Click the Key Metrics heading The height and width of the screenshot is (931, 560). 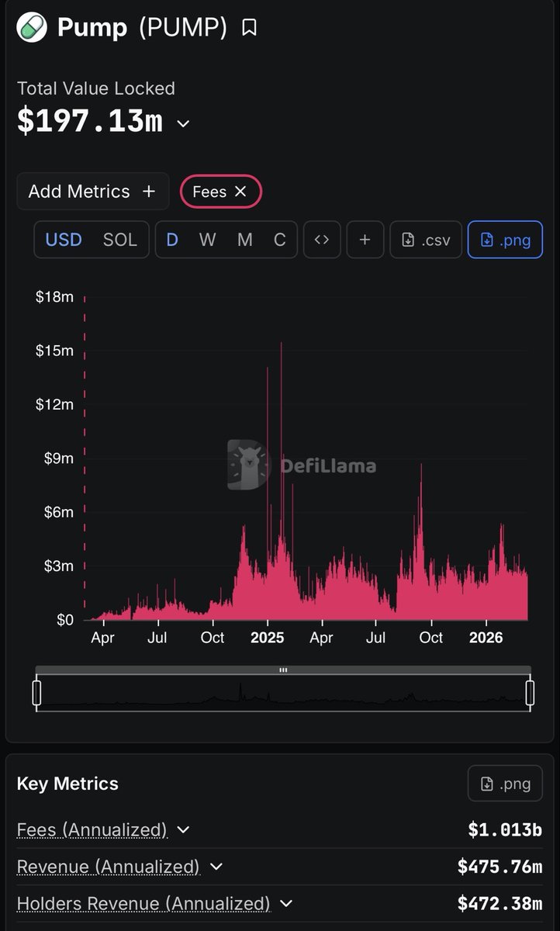pyautogui.click(x=67, y=784)
